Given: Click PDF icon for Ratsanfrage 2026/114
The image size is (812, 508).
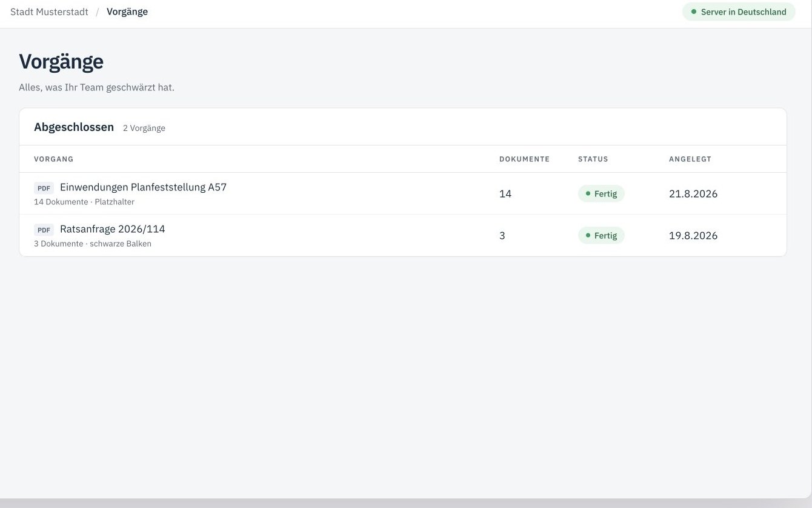Looking at the screenshot, I should (x=44, y=230).
